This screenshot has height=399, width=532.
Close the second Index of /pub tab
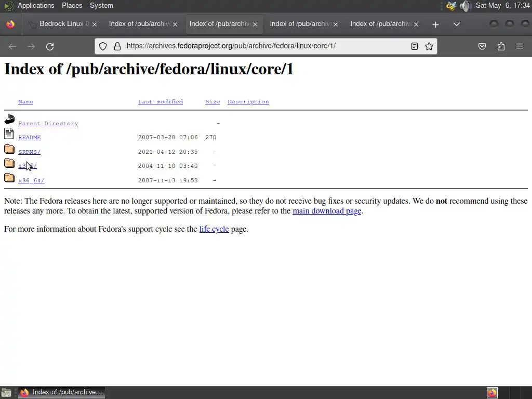click(x=175, y=24)
